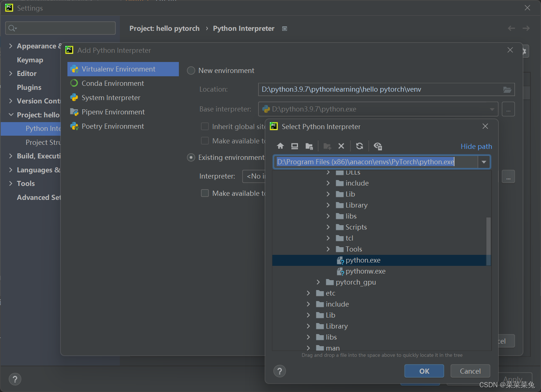541x392 pixels.
Task: Click Project: hello pytorch breadcrumb
Action: (165, 28)
